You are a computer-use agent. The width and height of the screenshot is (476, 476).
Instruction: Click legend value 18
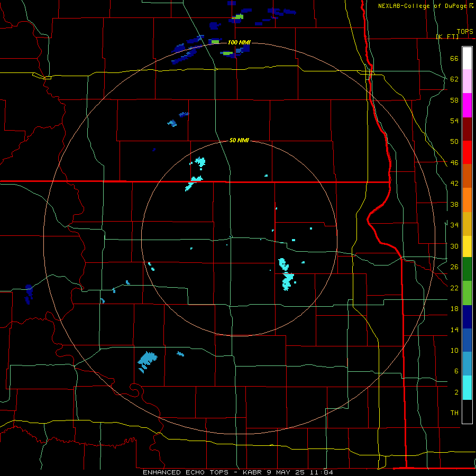point(454,309)
